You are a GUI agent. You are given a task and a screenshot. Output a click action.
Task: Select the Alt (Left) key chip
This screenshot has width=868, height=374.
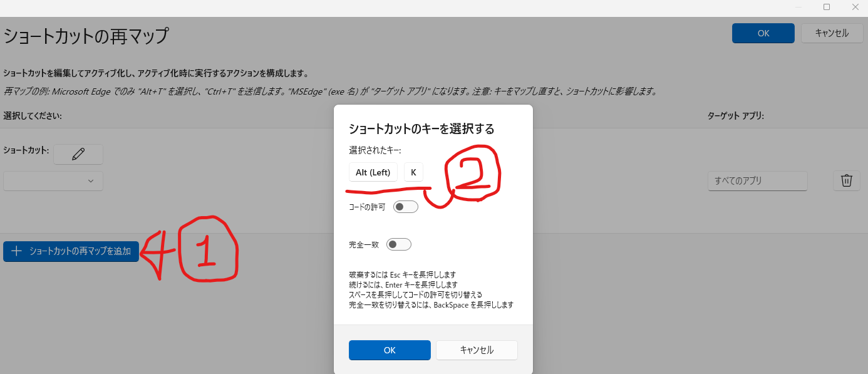pos(373,172)
